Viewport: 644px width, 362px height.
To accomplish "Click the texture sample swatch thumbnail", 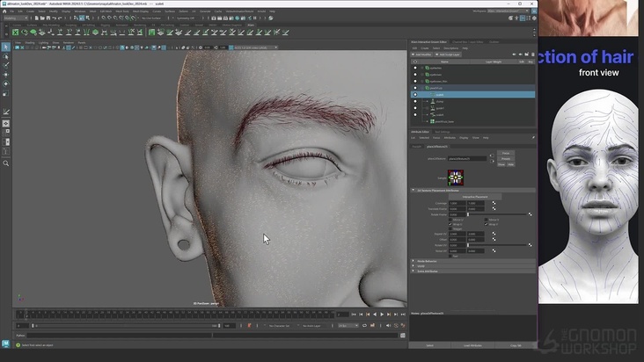I will point(456,177).
